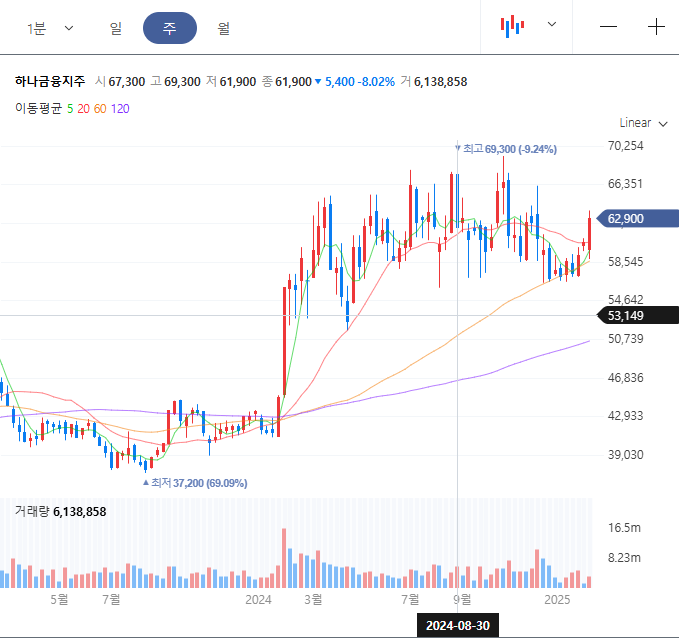
Task: Expand the chart type chevron
Action: point(552,24)
